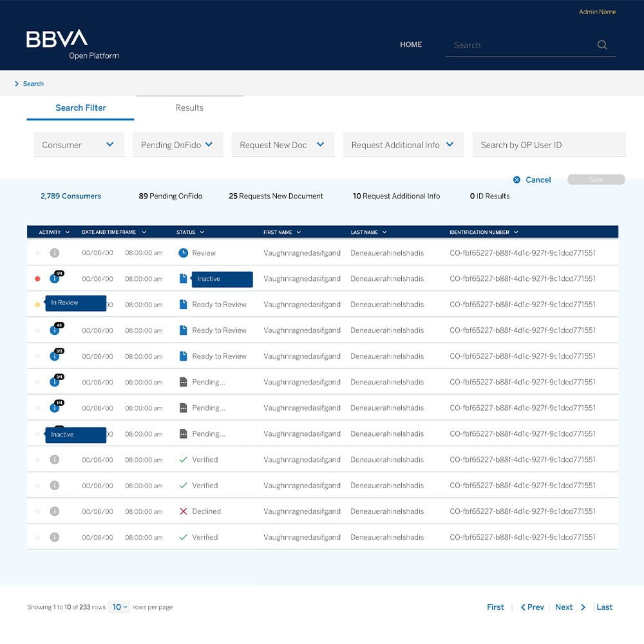Click the red X Declined status icon
Screen dimensions: 644x644
click(183, 511)
